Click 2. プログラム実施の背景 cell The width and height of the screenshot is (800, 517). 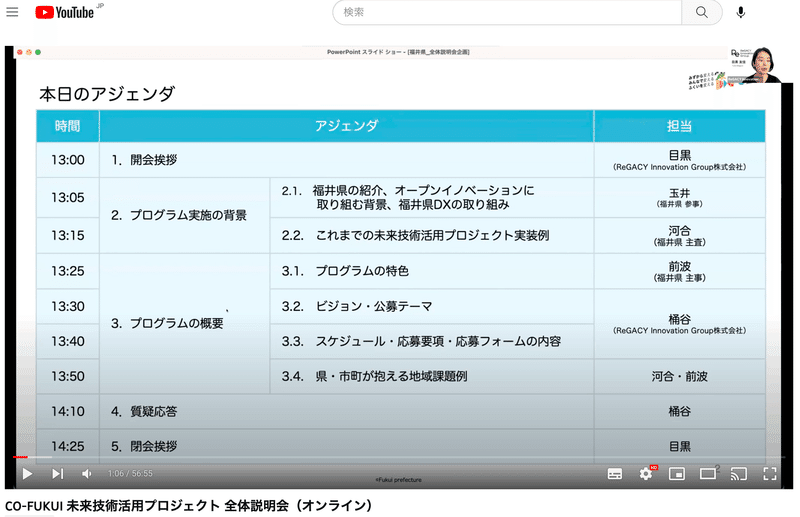point(185,215)
